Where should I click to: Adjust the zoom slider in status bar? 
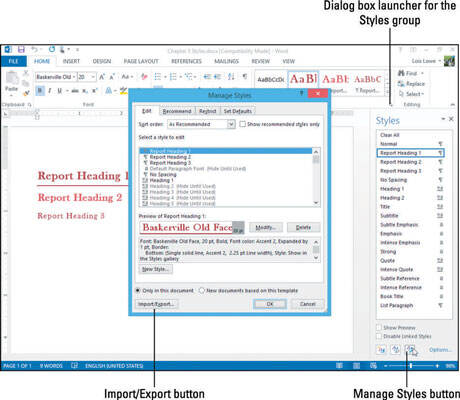pos(411,366)
